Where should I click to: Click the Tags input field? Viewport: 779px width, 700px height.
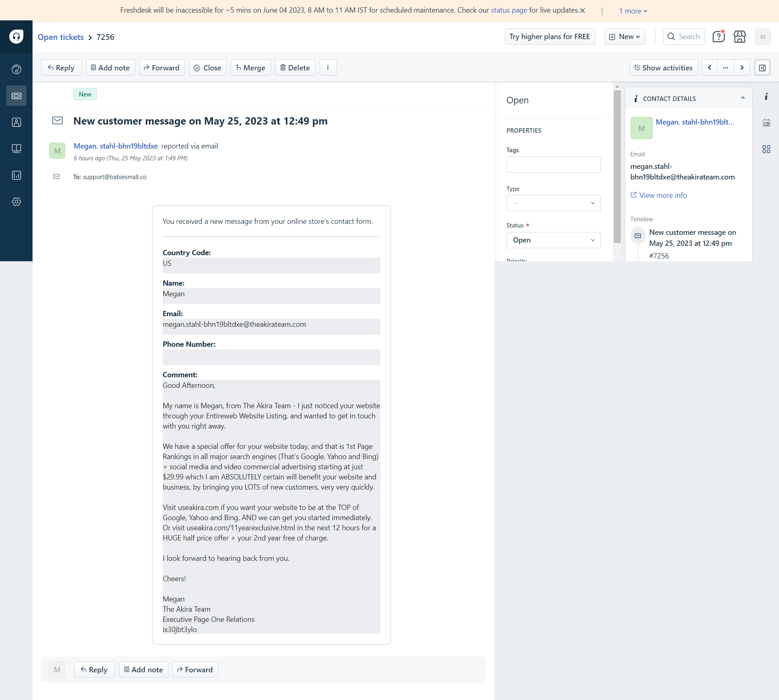(x=553, y=164)
